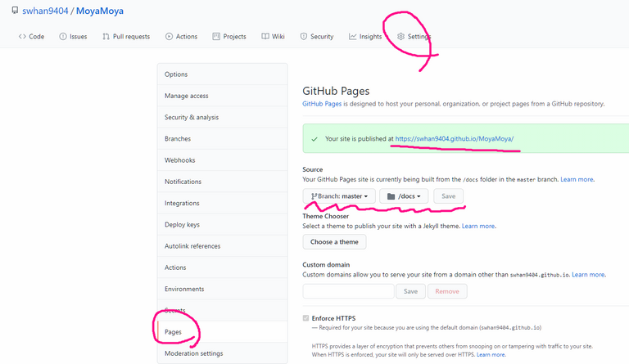Select Autolink references in sidebar
629x364 pixels.
223,246
